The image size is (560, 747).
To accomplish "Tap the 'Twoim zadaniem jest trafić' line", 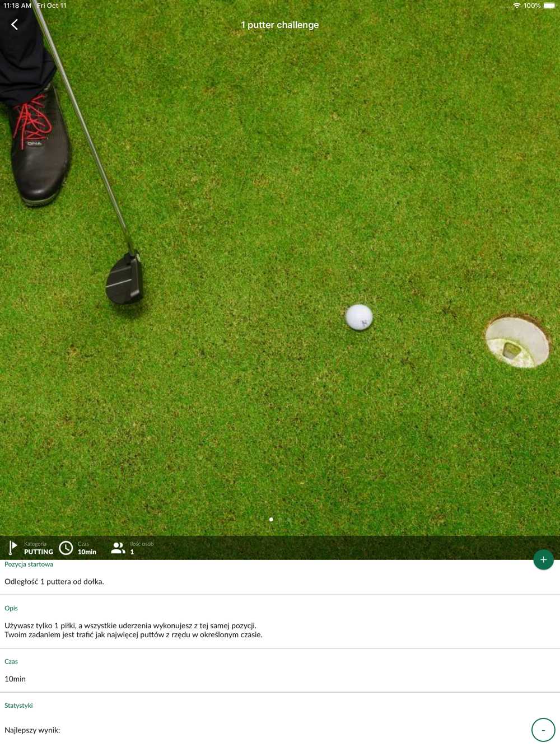I will pos(133,634).
